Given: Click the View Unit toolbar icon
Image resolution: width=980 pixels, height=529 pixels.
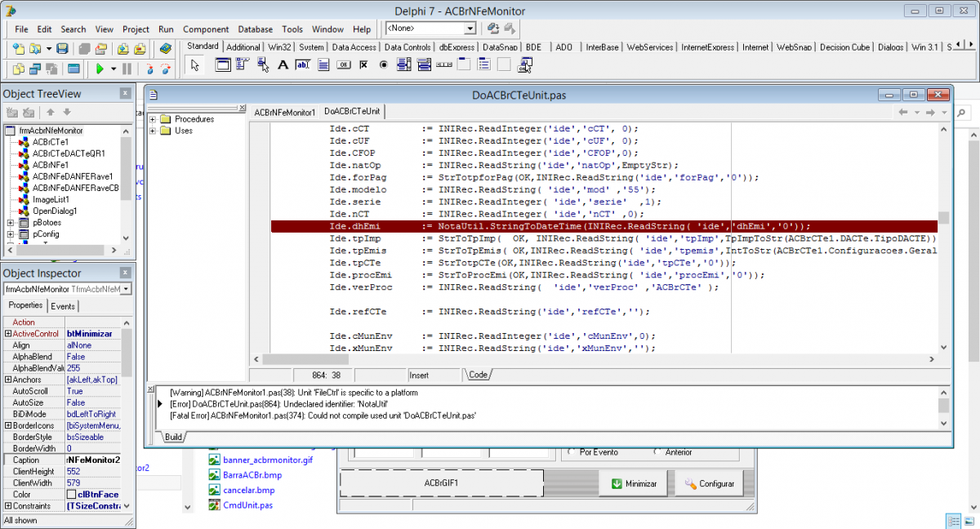Looking at the screenshot, I should coord(19,69).
